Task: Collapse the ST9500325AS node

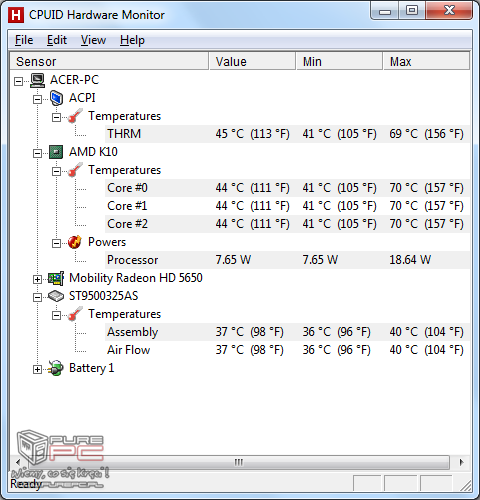Action: point(37,297)
